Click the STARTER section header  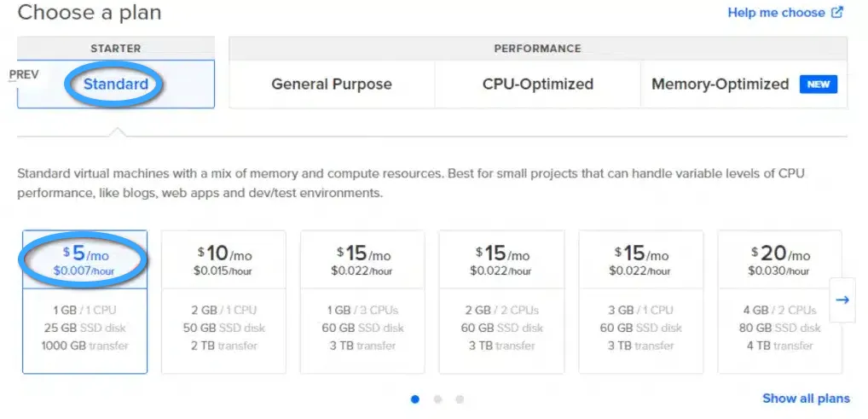click(116, 49)
